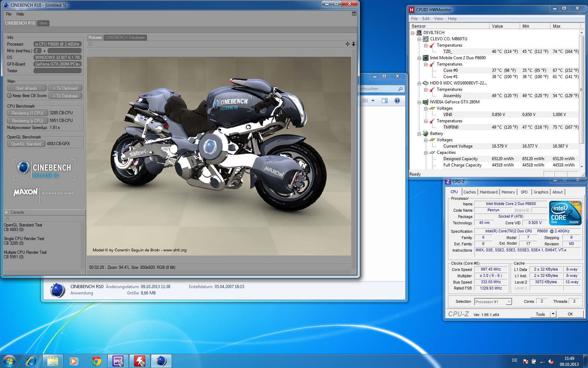Click the Rendering (1 CPU) button
This screenshot has width=588, height=368.
[x=27, y=113]
